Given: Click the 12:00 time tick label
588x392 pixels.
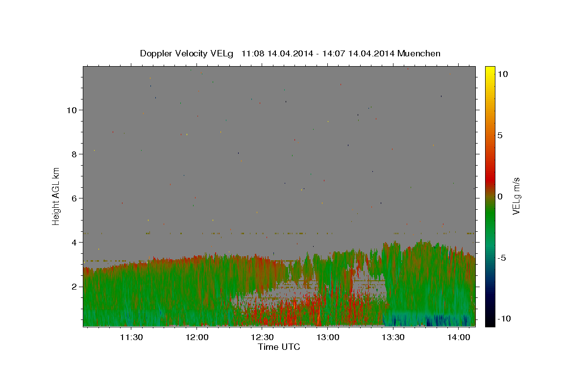Looking at the screenshot, I should [197, 338].
